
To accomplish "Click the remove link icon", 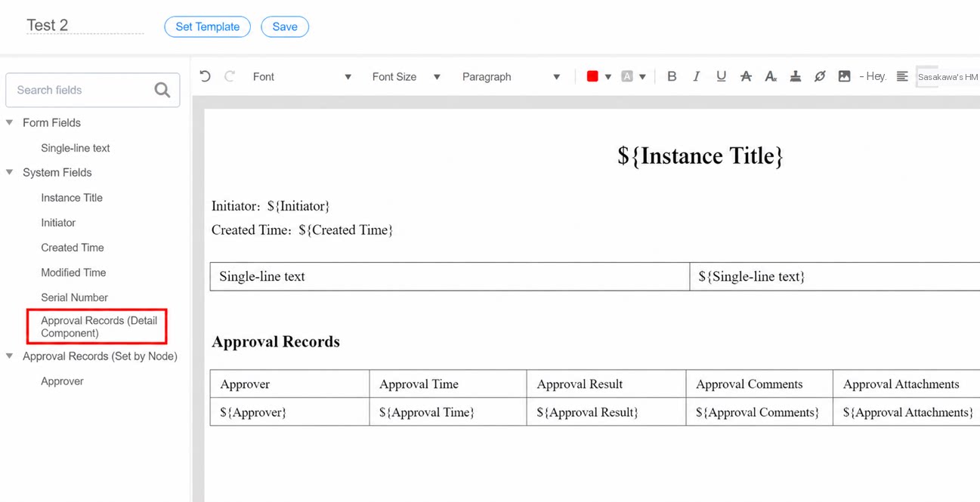I will click(820, 76).
